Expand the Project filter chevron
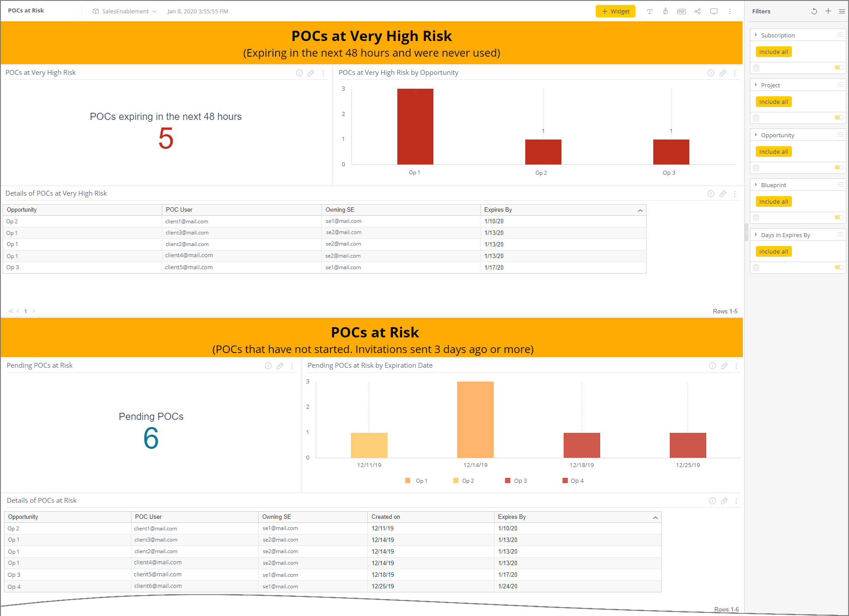 point(756,85)
